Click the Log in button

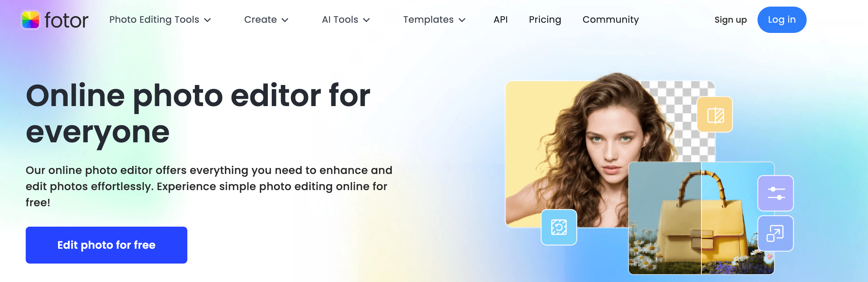point(782,20)
